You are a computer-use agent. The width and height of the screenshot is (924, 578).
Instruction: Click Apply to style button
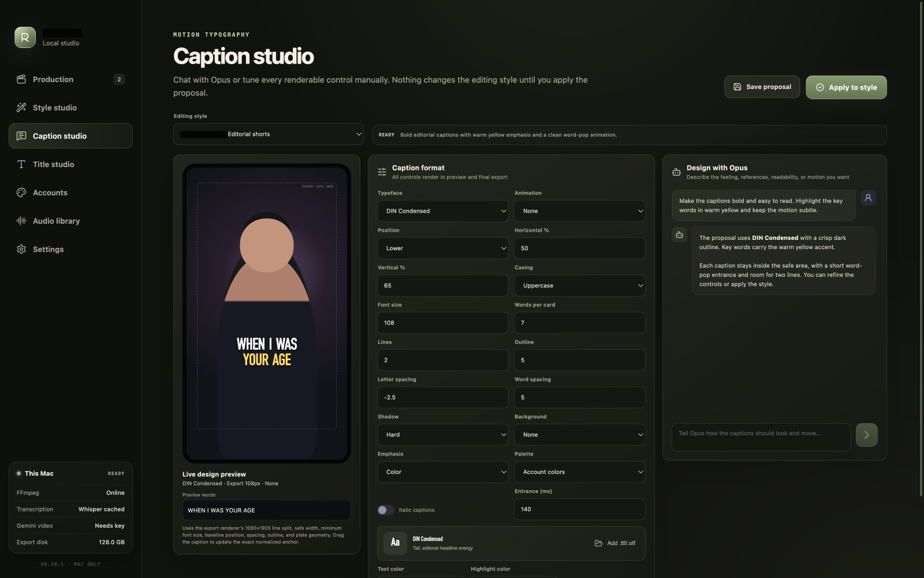click(846, 87)
